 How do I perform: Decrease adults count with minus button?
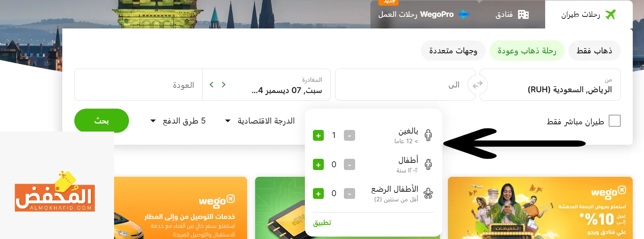click(x=350, y=136)
